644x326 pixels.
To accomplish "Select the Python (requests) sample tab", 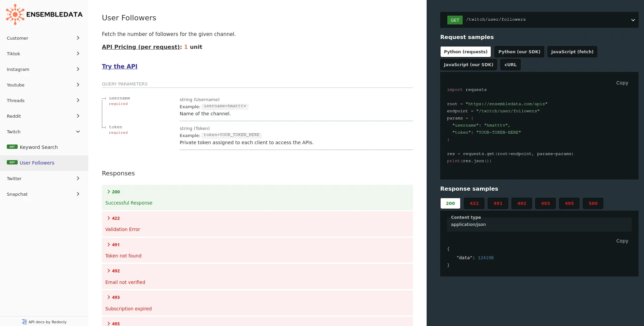I will (x=465, y=52).
